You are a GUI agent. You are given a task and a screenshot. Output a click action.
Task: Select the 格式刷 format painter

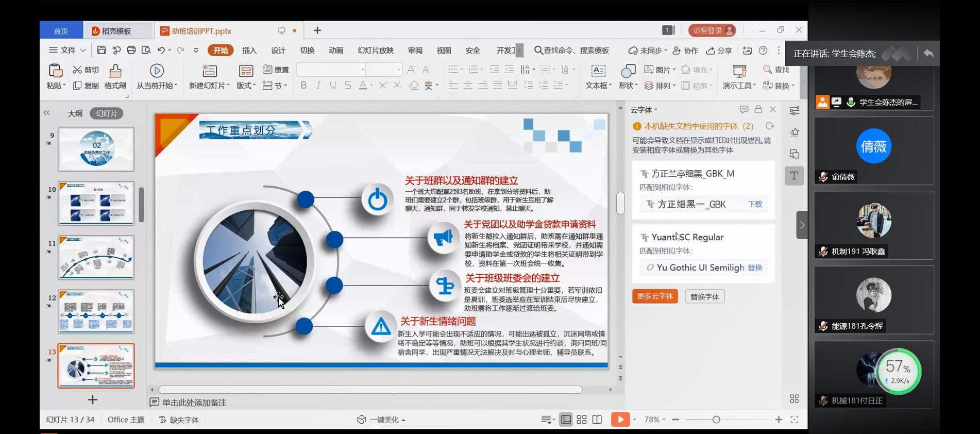click(x=115, y=71)
